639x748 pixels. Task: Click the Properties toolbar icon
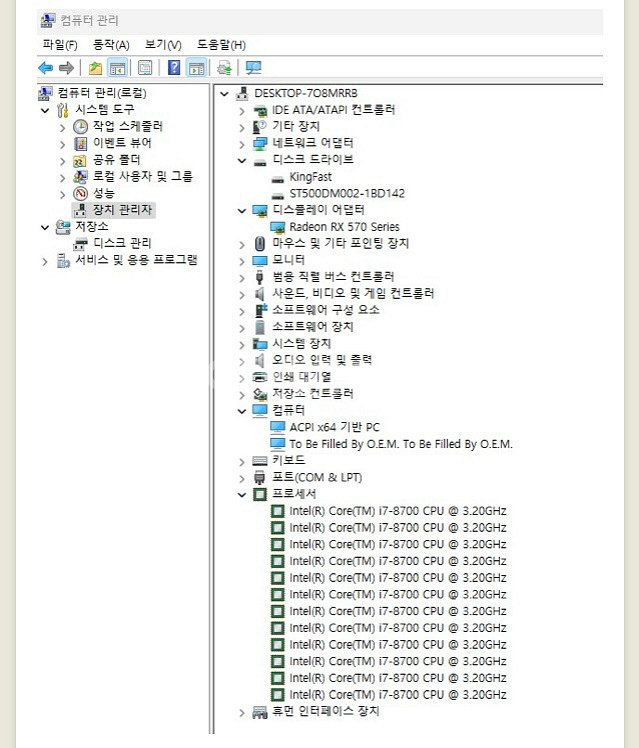pos(145,68)
